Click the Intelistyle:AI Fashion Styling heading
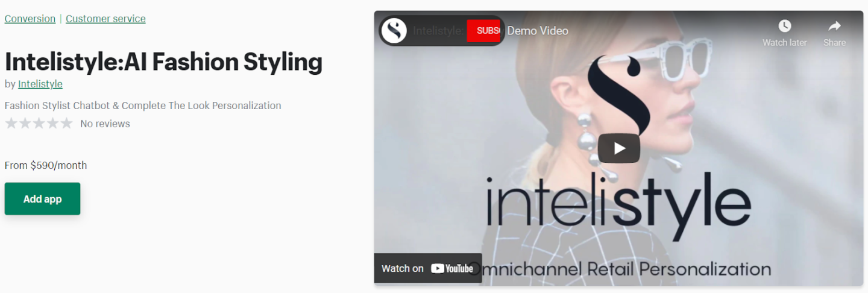Screen dimensions: 868x293 (x=163, y=62)
